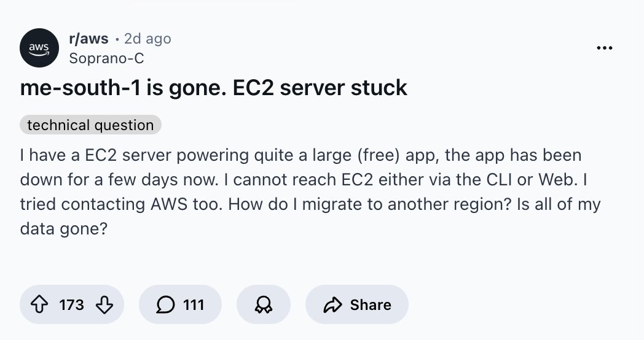The width and height of the screenshot is (644, 340).
Task: Click the '2d ago' post timestamp
Action: (x=147, y=39)
